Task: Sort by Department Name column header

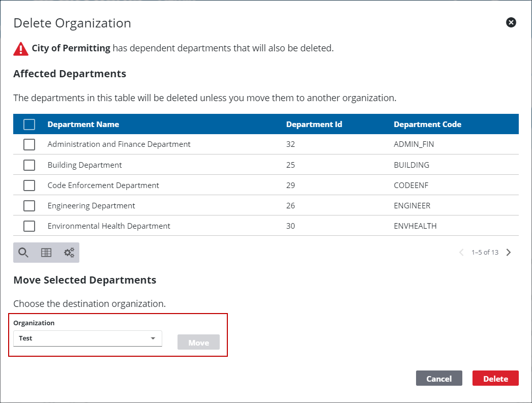Action: click(x=83, y=125)
